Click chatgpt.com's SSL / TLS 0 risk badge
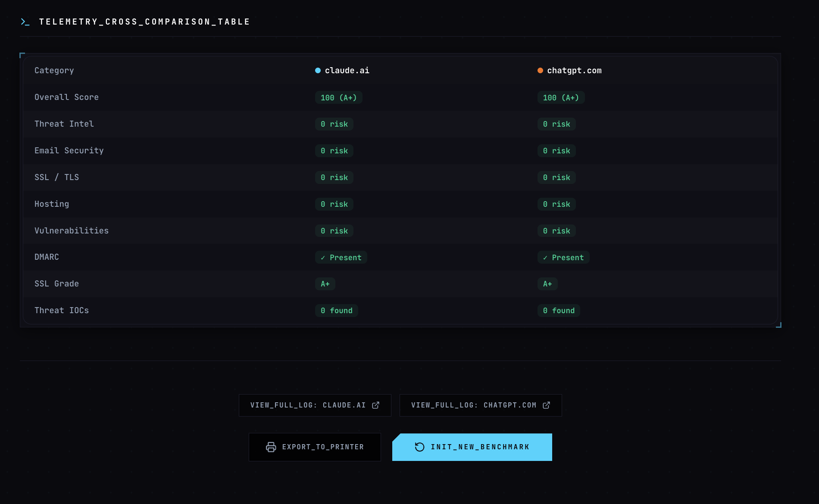This screenshot has width=819, height=504. (x=556, y=177)
